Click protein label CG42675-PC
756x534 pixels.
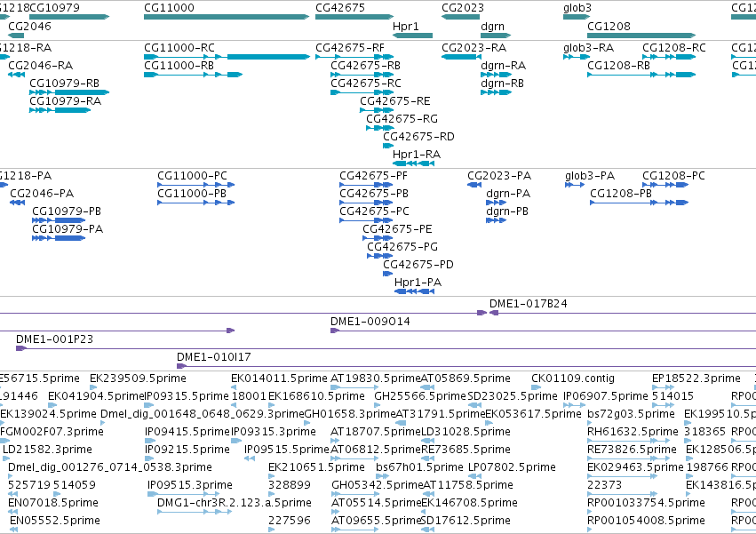pos(374,211)
